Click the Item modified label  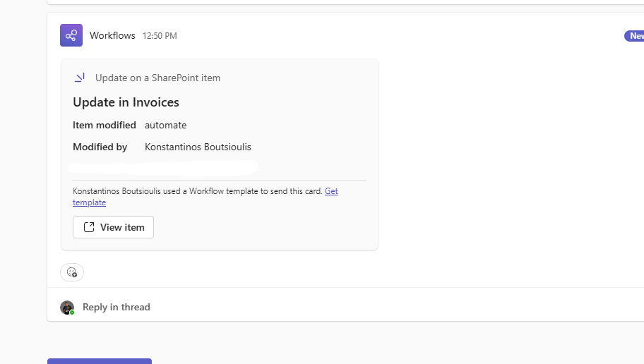104,125
